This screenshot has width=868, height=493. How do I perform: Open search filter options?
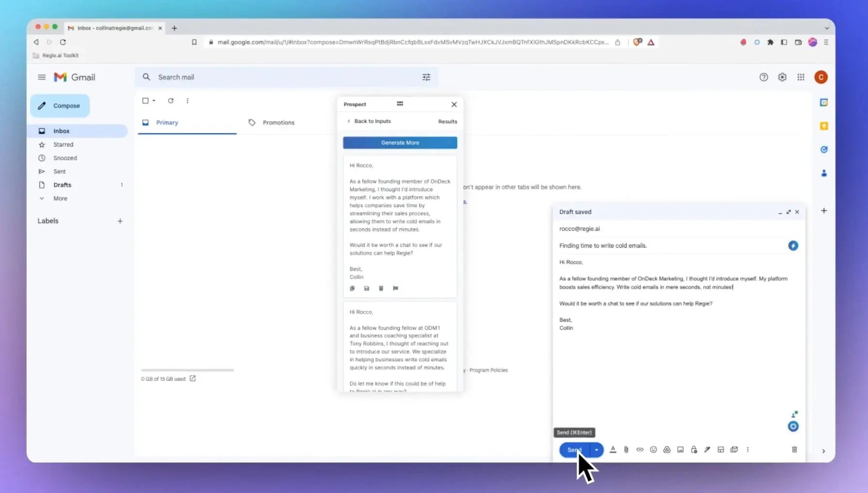coord(426,77)
